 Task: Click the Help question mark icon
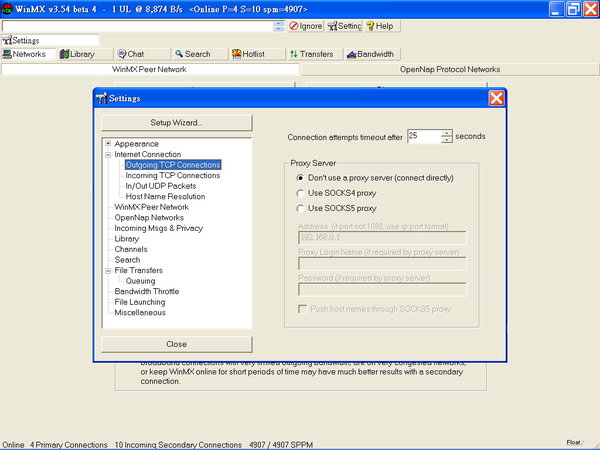pos(370,26)
